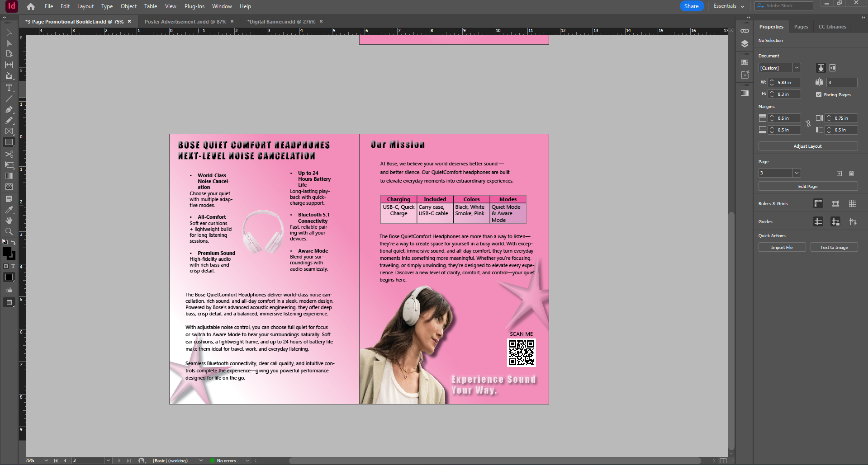Select the Rectangle tool

pyautogui.click(x=9, y=142)
